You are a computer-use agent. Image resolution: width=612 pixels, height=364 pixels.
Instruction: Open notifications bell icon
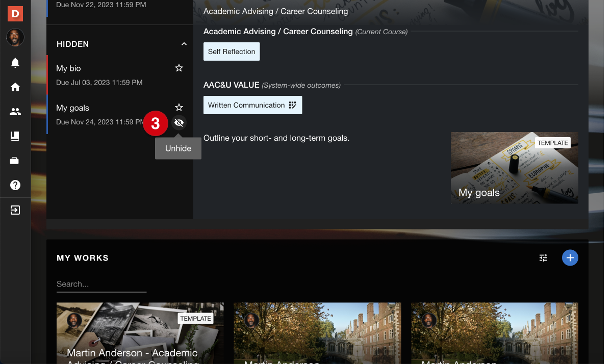coord(15,63)
